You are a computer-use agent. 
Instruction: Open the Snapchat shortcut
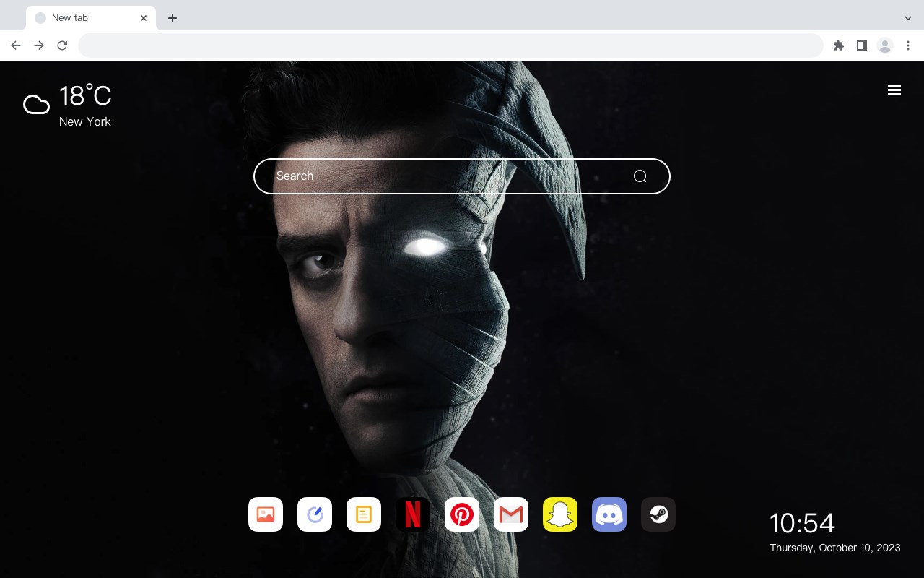click(x=560, y=514)
